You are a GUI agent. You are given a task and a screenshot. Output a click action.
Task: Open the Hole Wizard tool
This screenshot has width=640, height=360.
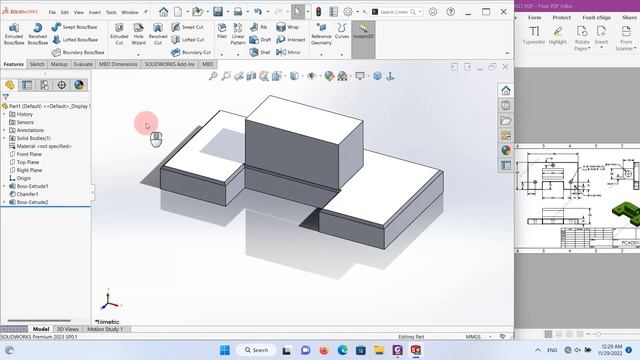point(138,33)
